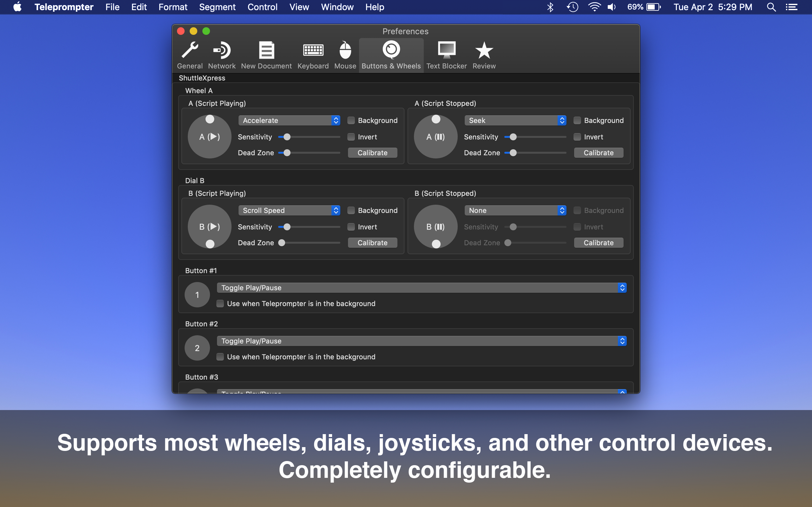The width and height of the screenshot is (812, 507).
Task: Enable Invert for A (Script Stopped)
Action: [577, 137]
